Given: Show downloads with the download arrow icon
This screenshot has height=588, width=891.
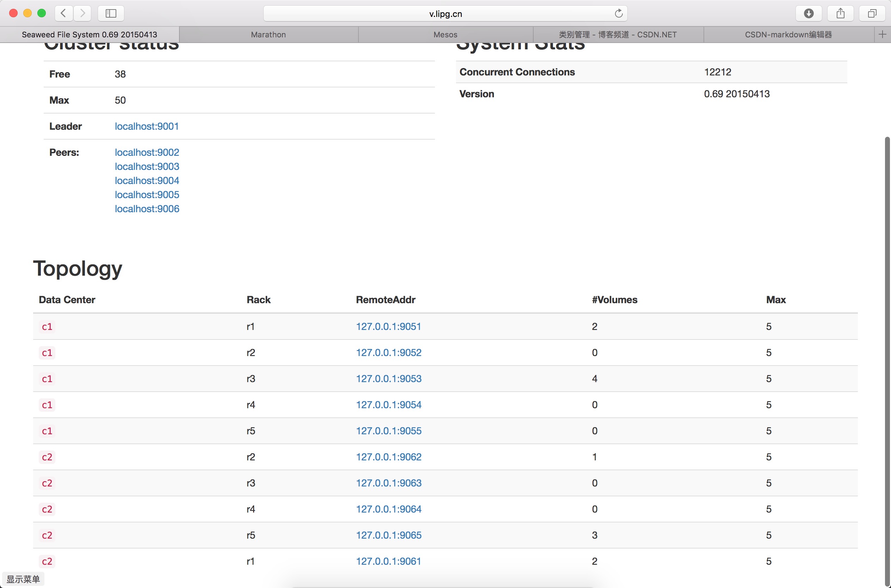Looking at the screenshot, I should (x=809, y=13).
